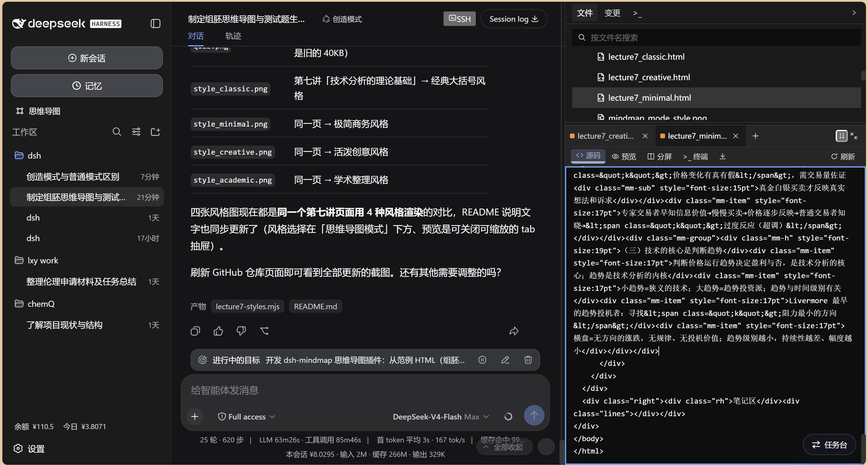Open the Full access permission dropdown
The width and height of the screenshot is (868, 465).
pyautogui.click(x=247, y=417)
